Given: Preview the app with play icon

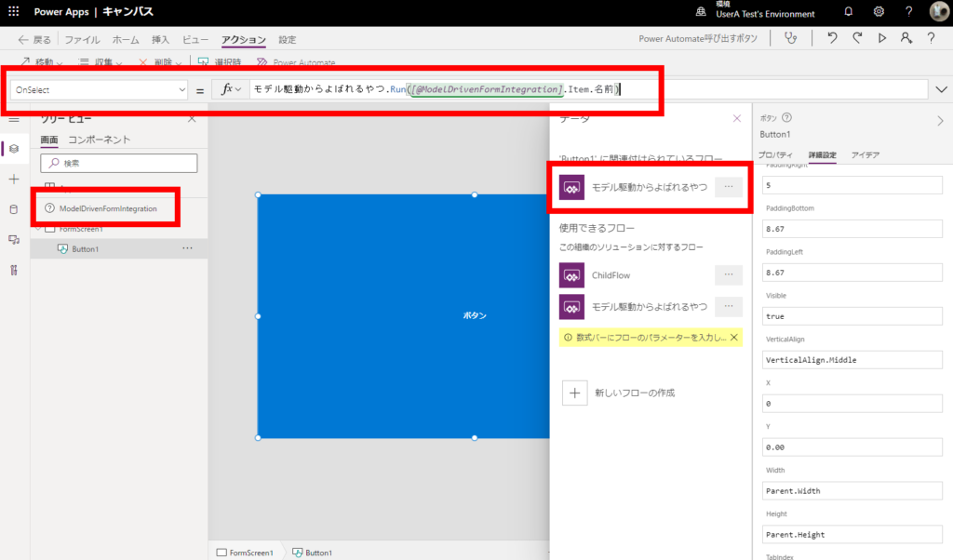Looking at the screenshot, I should tap(882, 38).
